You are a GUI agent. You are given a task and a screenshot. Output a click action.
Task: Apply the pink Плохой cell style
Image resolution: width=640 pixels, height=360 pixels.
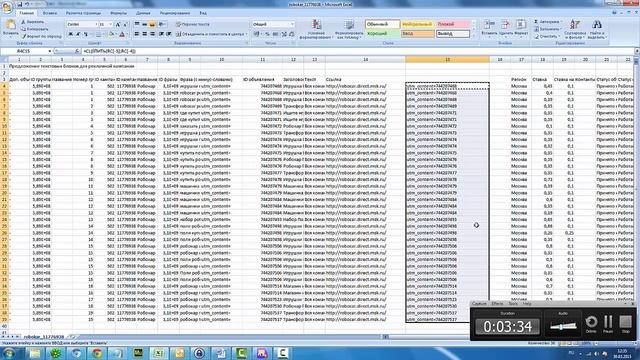[x=453, y=24]
